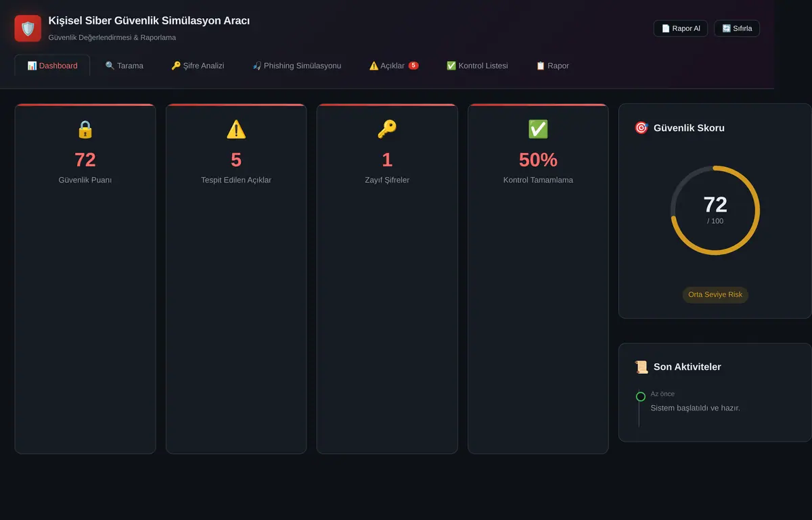
Task: Click the red 5 badge on Açıklar
Action: click(413, 66)
